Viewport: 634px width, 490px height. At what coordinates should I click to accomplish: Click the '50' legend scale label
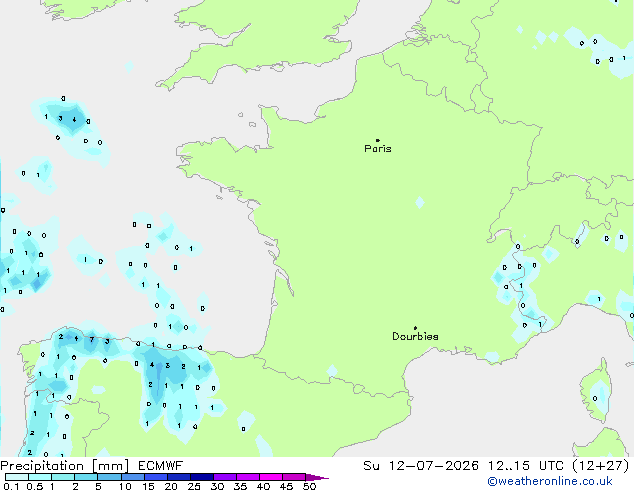tap(309, 486)
